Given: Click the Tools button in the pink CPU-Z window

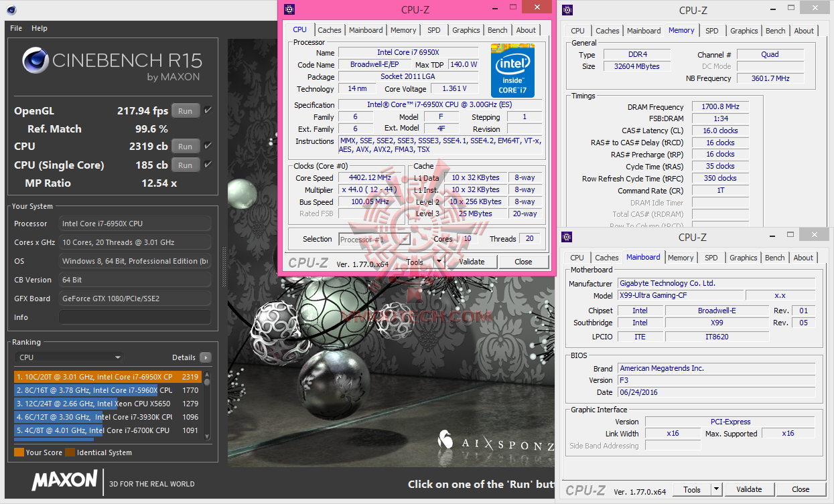Looking at the screenshot, I should (415, 262).
